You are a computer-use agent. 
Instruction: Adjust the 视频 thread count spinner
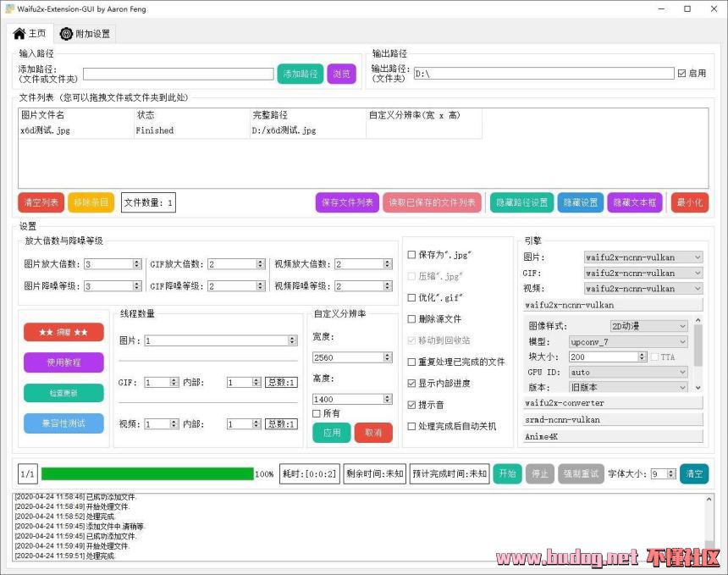(x=161, y=424)
